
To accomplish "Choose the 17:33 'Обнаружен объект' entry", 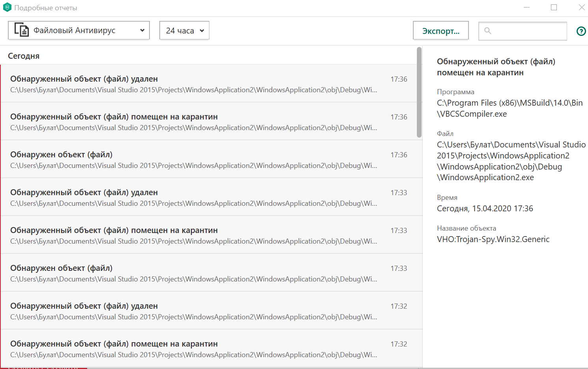I will (x=209, y=273).
